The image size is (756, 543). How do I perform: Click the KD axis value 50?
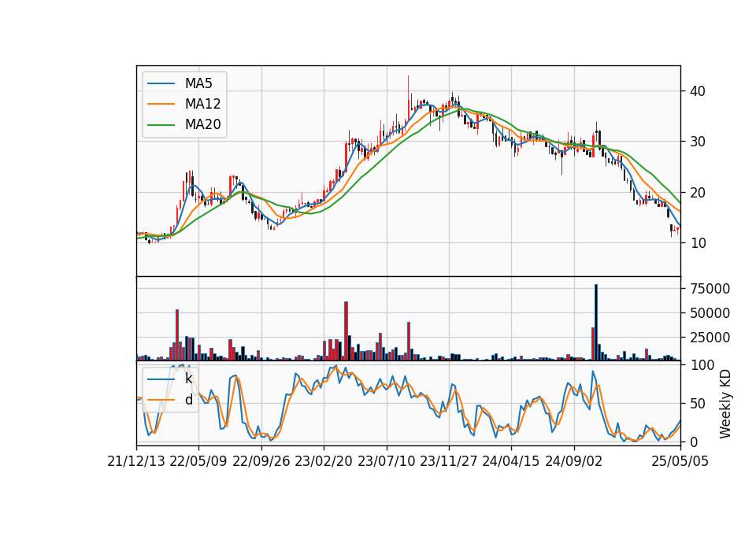[x=698, y=404]
